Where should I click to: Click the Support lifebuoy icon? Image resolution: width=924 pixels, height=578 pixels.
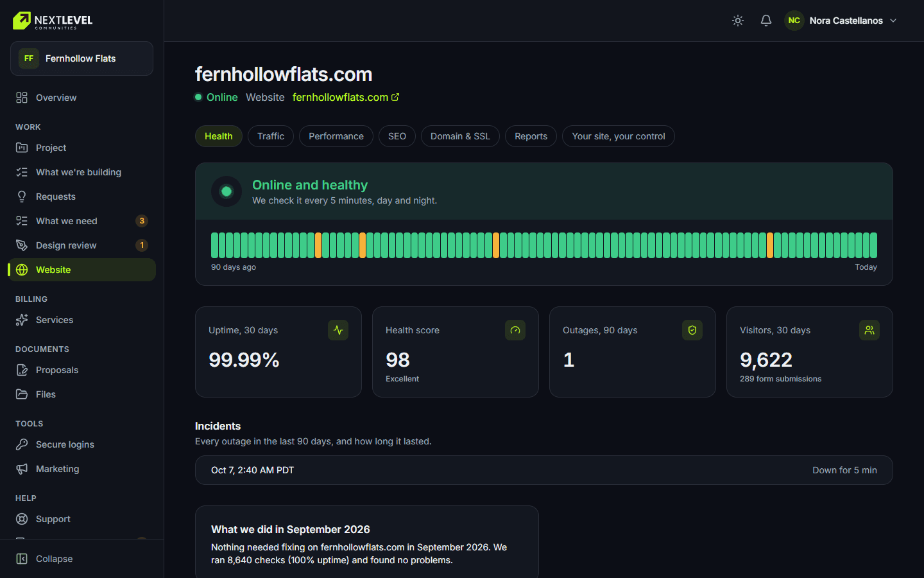[x=22, y=519]
